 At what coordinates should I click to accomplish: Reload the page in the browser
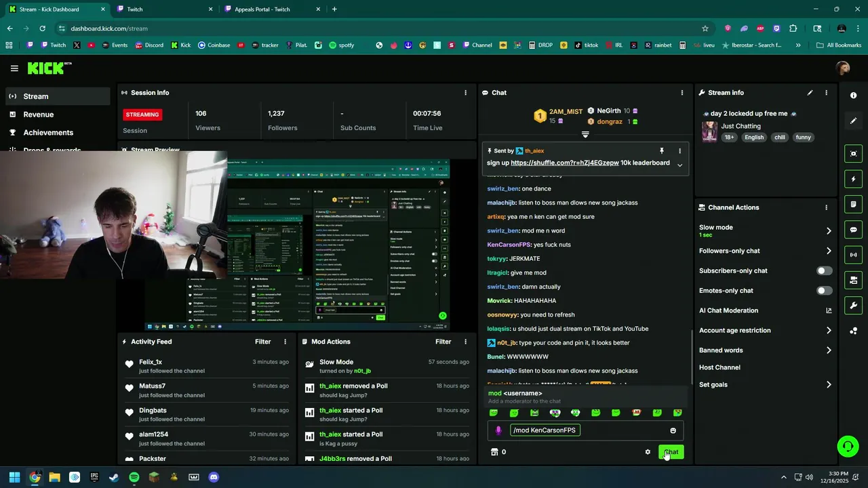tap(42, 28)
